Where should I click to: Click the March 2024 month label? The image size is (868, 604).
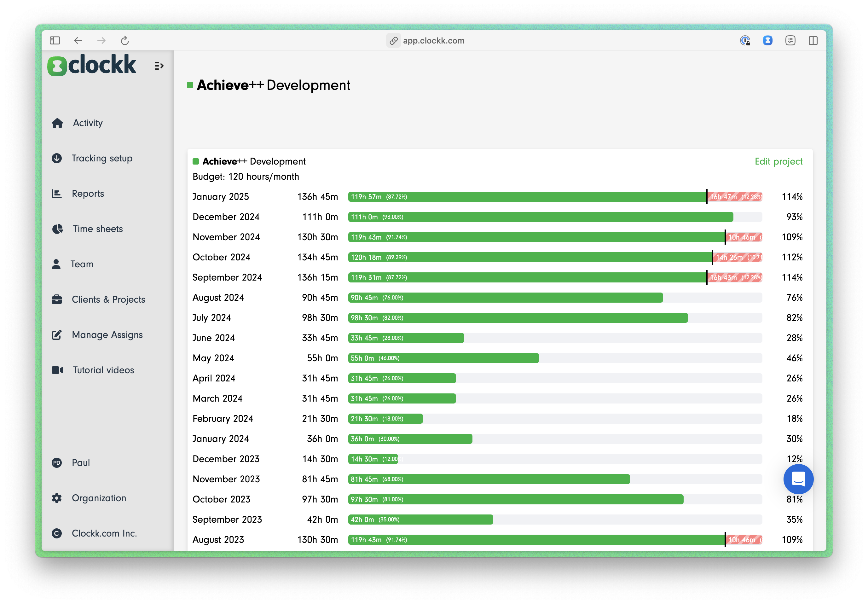point(217,398)
